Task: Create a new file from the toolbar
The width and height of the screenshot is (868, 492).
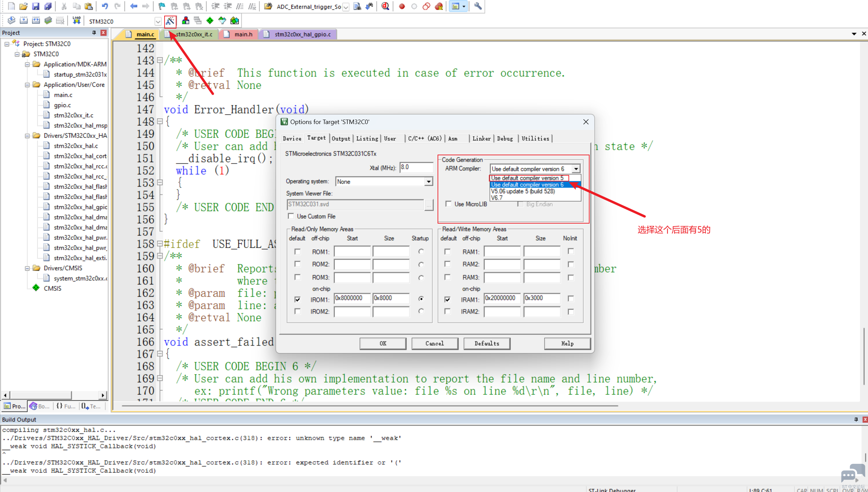Action: [11, 6]
